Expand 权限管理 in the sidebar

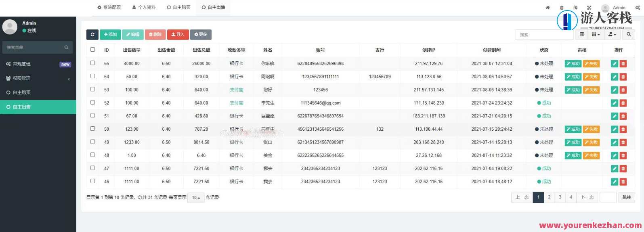[x=38, y=78]
